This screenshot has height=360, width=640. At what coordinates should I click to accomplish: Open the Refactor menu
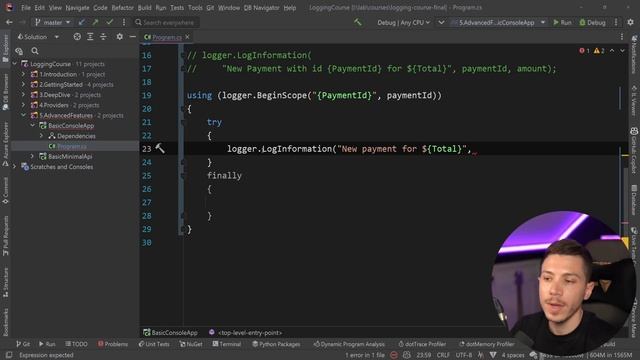[122, 8]
